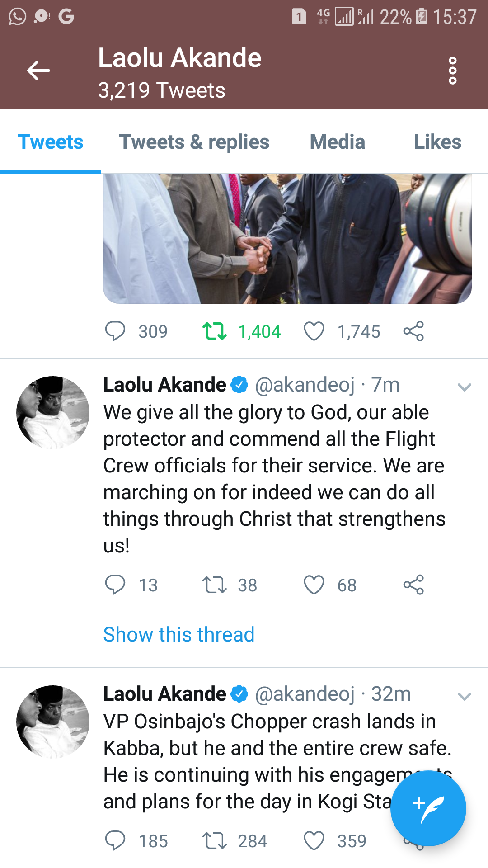Retweet the tweet with 38 retweets

215,585
